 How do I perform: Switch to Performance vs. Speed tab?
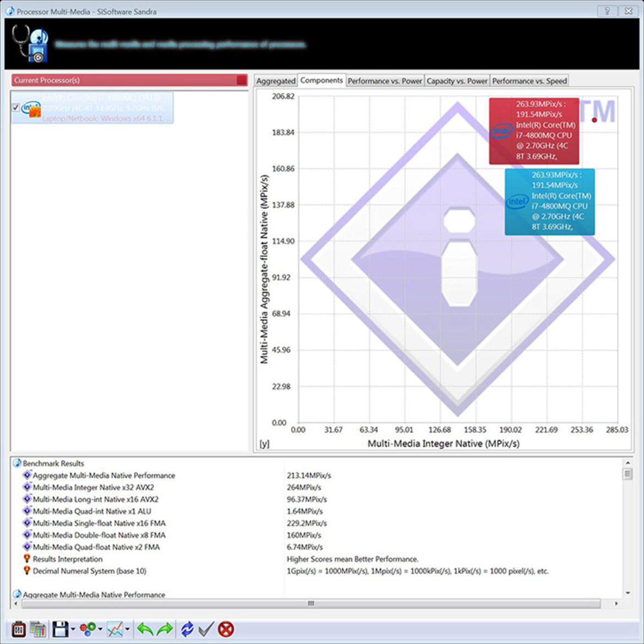pyautogui.click(x=530, y=81)
